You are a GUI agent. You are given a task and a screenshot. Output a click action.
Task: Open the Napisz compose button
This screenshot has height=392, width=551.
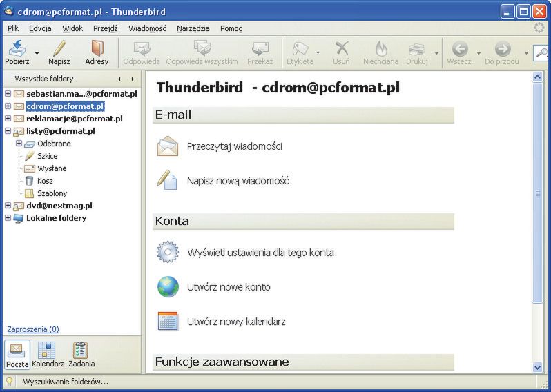click(59, 52)
